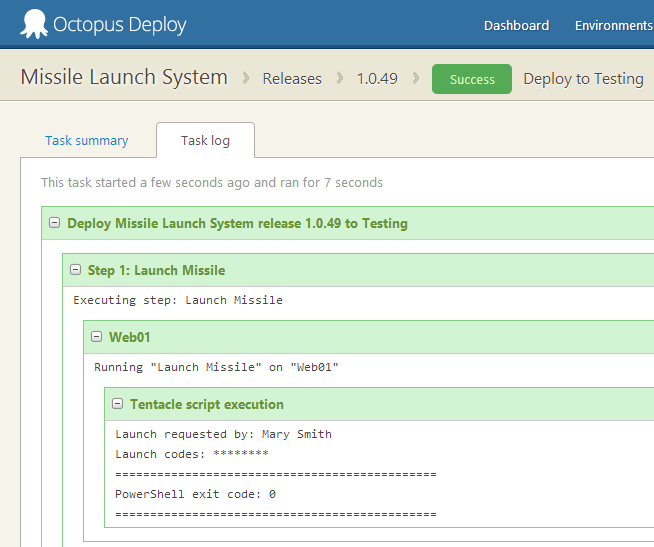654x547 pixels.
Task: Click 'This task started a few seconds ago' text
Action: [x=211, y=182]
